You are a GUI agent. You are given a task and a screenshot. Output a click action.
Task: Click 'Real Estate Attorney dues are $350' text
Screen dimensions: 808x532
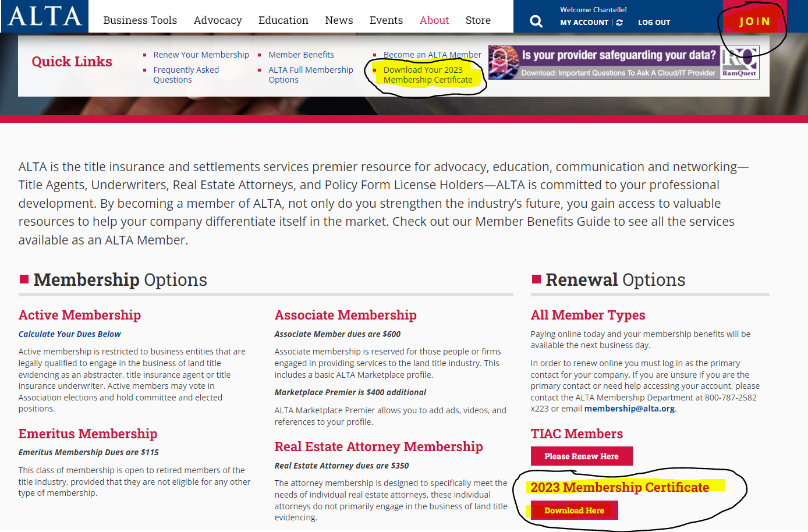coord(342,466)
